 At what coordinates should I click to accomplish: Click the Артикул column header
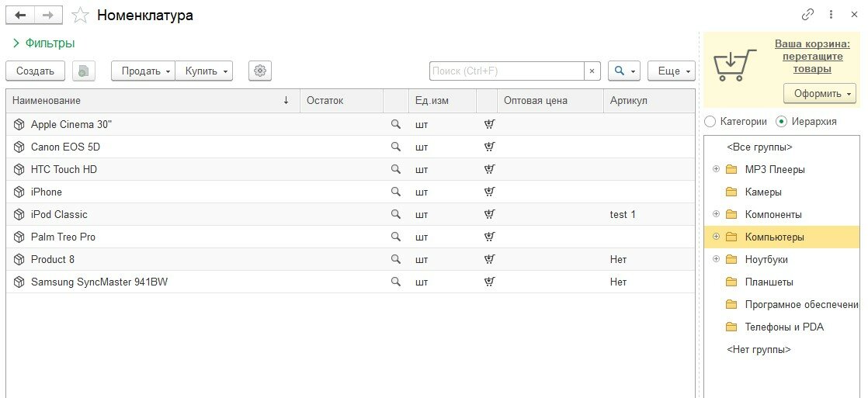click(x=649, y=101)
